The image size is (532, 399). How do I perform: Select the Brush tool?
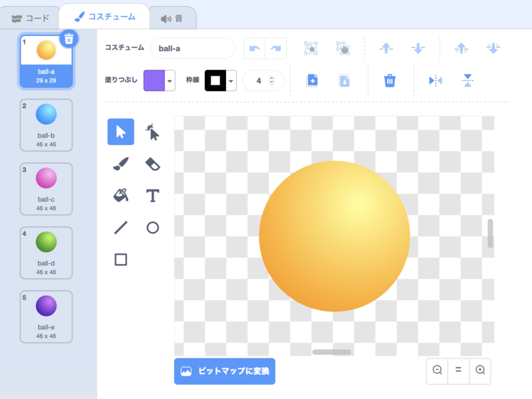[120, 164]
